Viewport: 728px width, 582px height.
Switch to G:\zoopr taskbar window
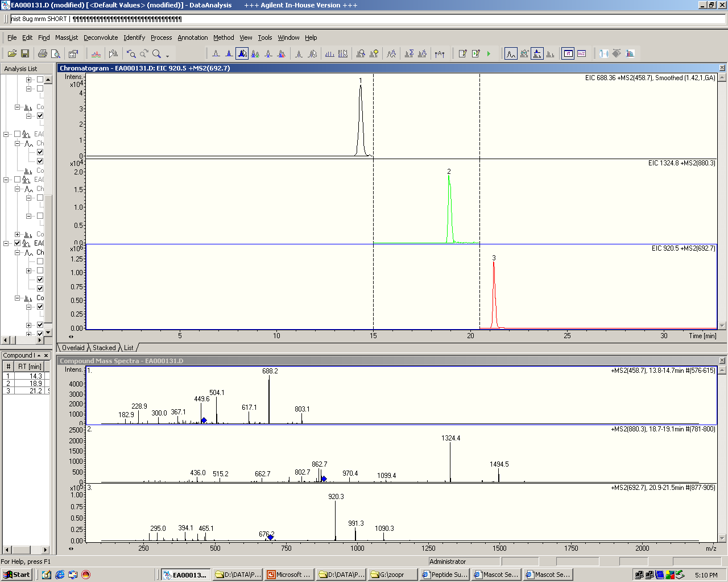point(393,575)
